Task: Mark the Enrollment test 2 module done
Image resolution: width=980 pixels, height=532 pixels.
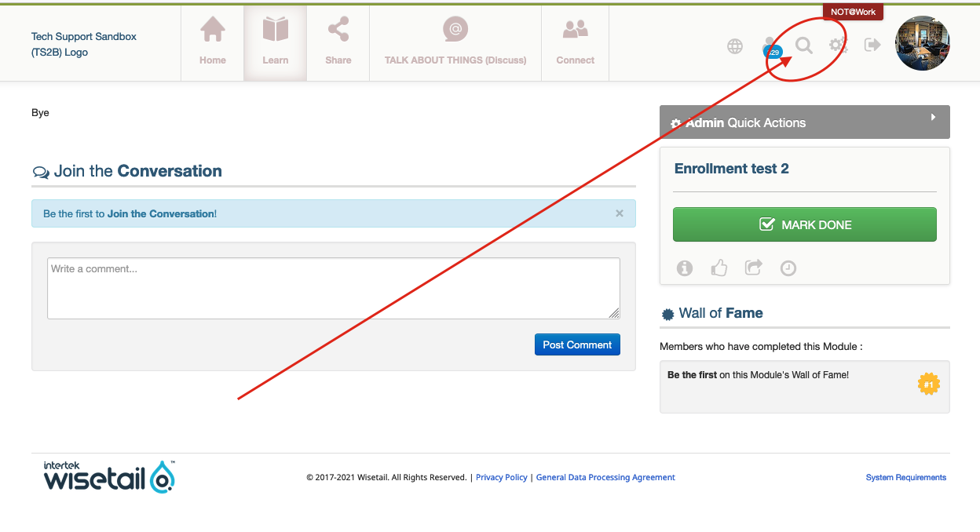Action: [x=804, y=224]
